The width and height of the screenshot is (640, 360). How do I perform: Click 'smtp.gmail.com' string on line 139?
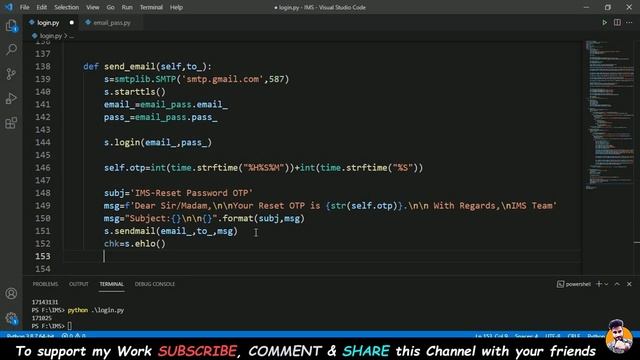(222, 79)
